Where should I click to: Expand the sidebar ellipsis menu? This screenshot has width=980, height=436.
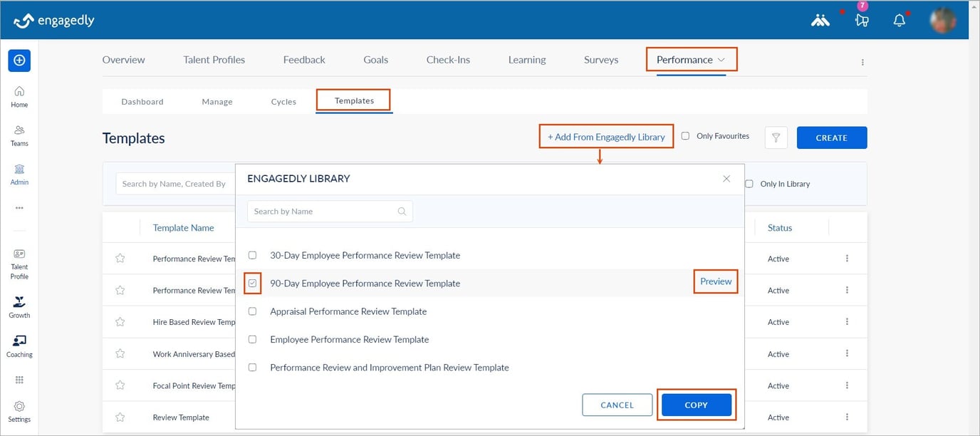coord(19,207)
